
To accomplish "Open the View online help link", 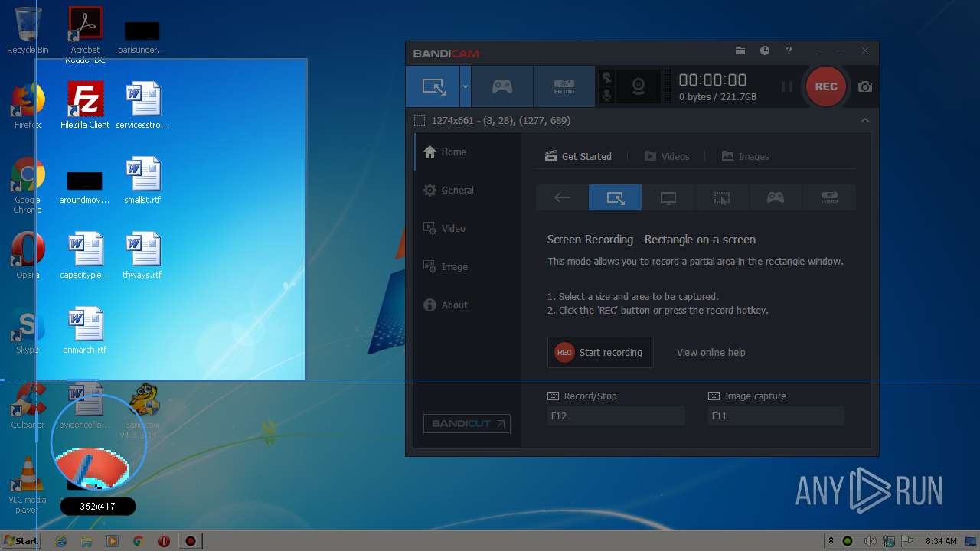I will (710, 353).
